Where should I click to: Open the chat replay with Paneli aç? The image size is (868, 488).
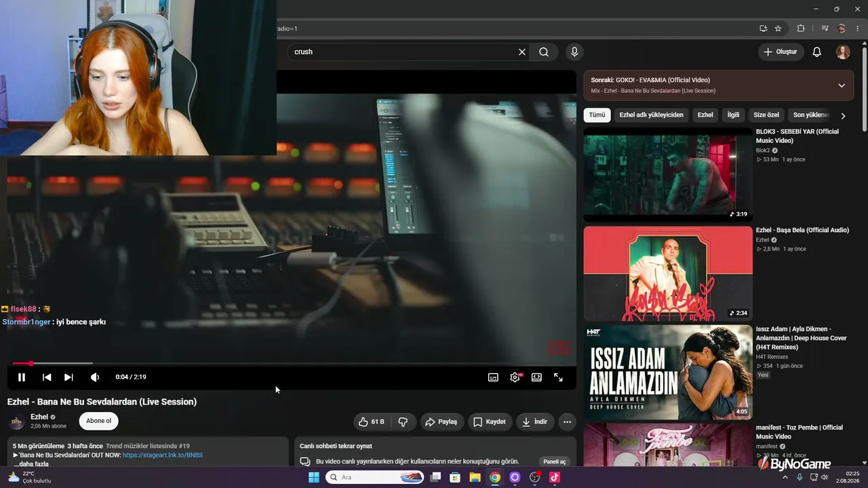[x=555, y=462]
